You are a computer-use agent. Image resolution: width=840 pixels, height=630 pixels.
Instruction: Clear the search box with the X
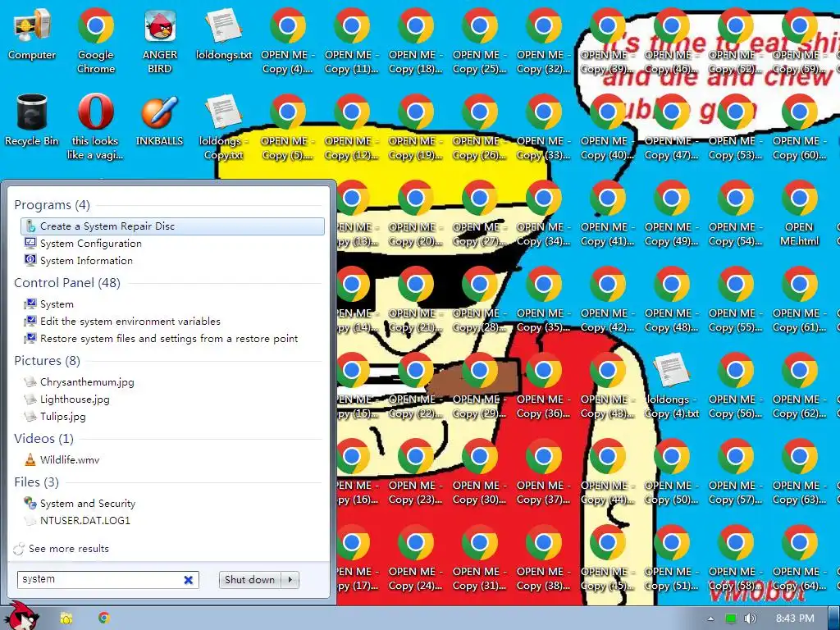pyautogui.click(x=189, y=580)
